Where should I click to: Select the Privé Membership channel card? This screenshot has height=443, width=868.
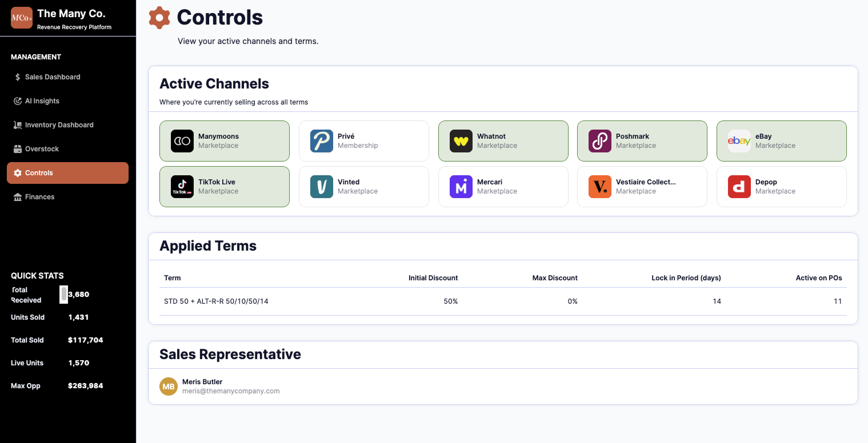[364, 141]
